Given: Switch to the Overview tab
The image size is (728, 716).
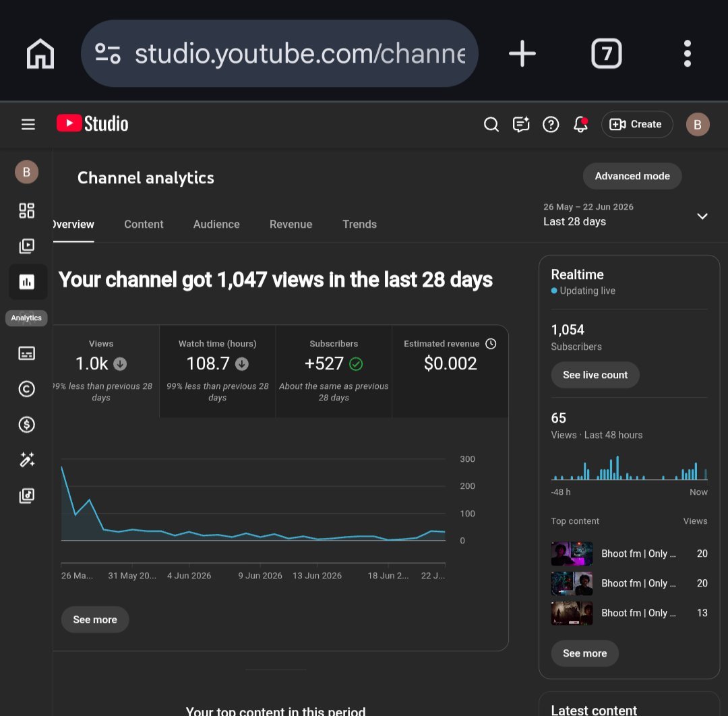Looking at the screenshot, I should point(73,225).
